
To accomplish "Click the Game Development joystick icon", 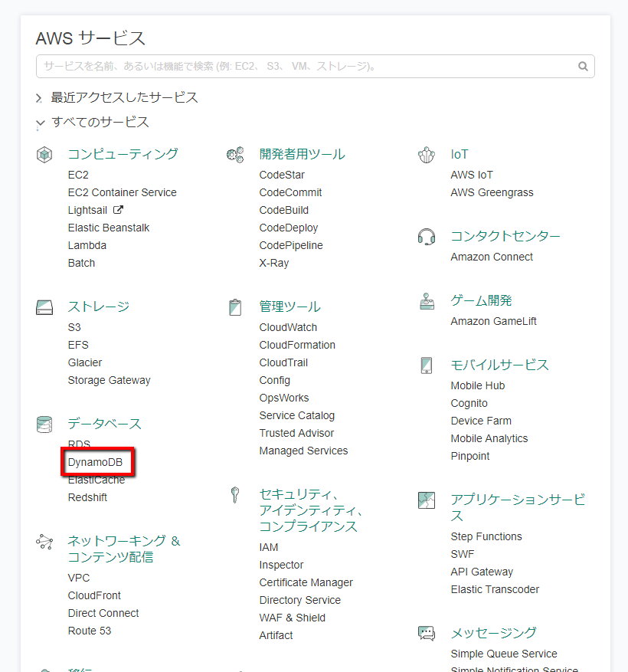I will pos(427,301).
